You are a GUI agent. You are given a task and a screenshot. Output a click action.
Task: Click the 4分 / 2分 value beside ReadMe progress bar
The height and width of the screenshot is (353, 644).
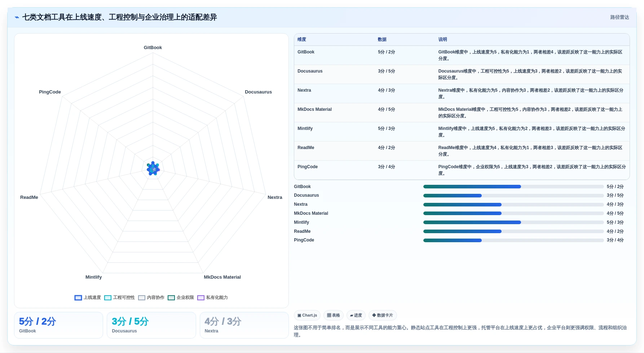(x=615, y=231)
